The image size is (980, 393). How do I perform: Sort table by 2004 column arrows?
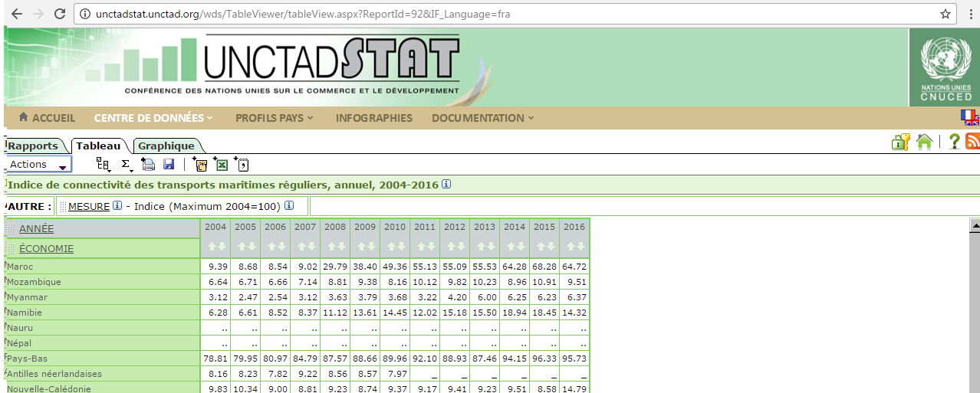point(215,247)
